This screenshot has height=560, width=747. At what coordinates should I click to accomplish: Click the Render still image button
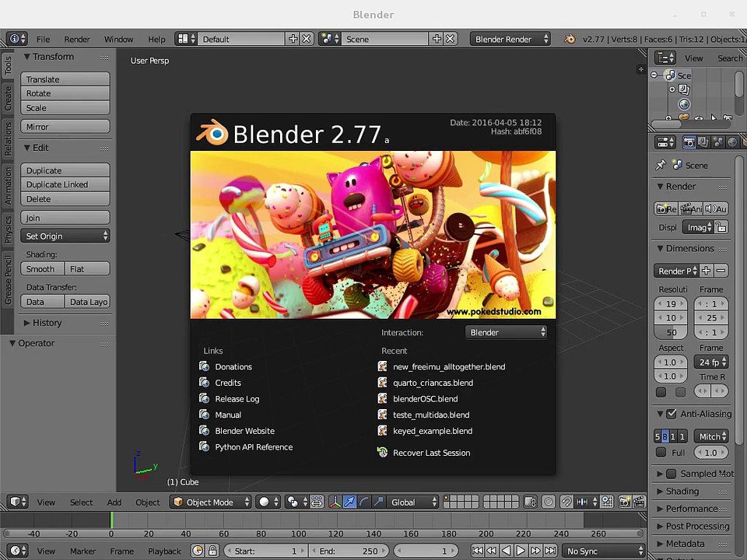(x=666, y=208)
